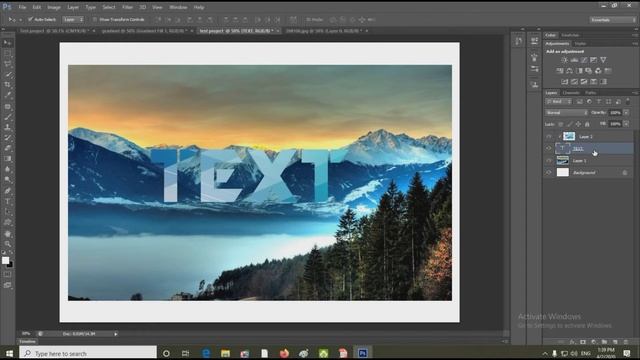Screen dimensions: 640x360
Task: Add a Levels adjustment
Action: pyautogui.click(x=574, y=60)
